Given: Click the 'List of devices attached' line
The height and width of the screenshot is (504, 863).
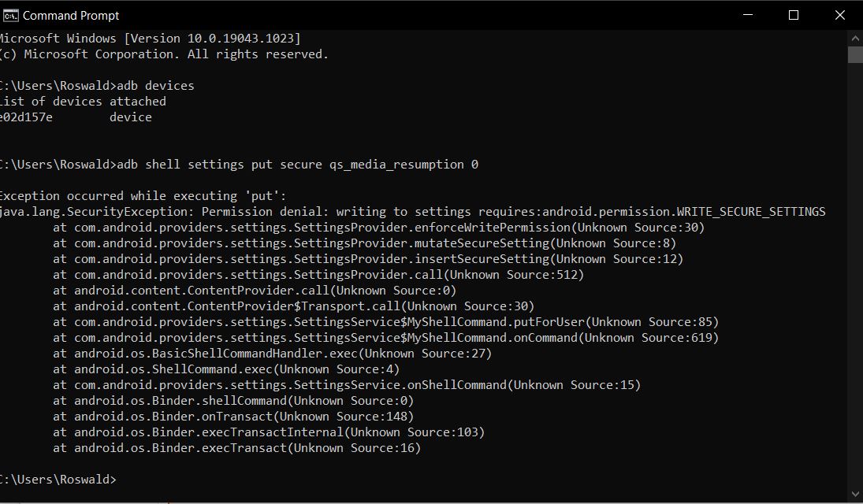Looking at the screenshot, I should (83, 102).
